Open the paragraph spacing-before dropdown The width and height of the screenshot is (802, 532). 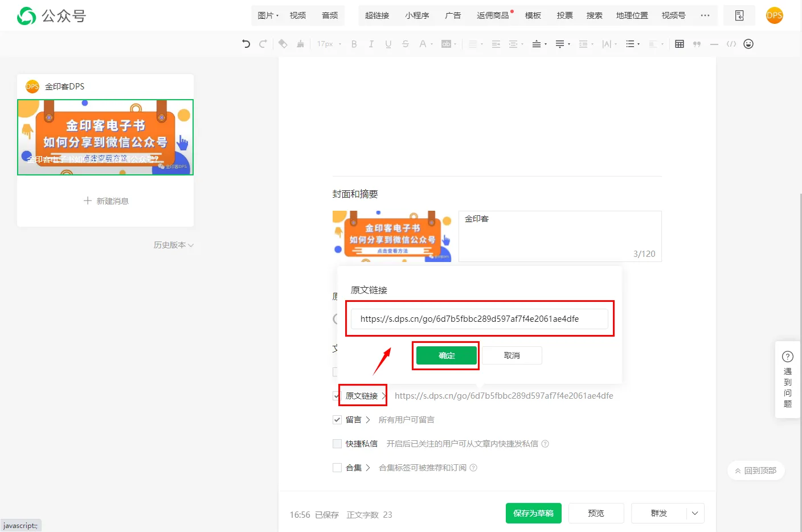coord(539,44)
